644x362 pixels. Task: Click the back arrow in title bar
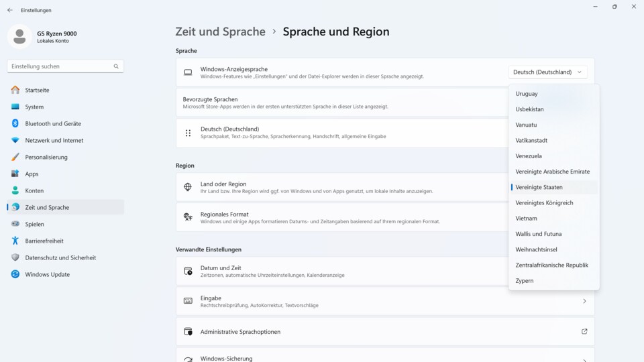pos(10,10)
